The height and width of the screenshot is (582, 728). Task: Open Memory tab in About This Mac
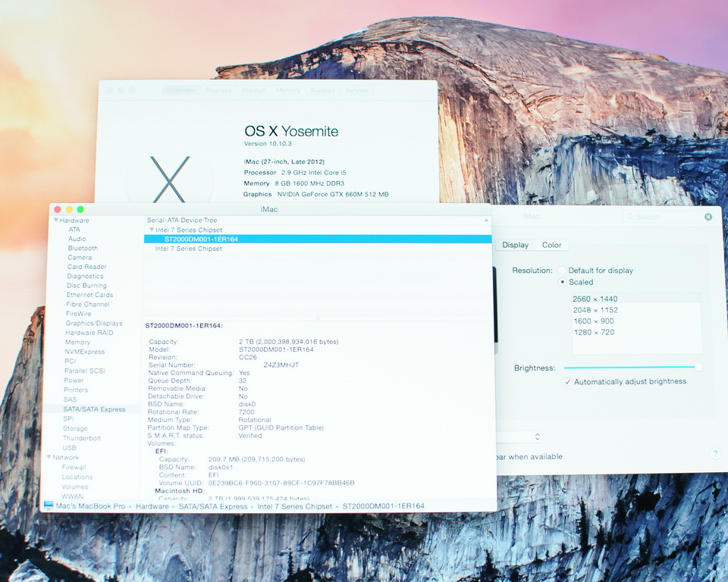click(288, 90)
